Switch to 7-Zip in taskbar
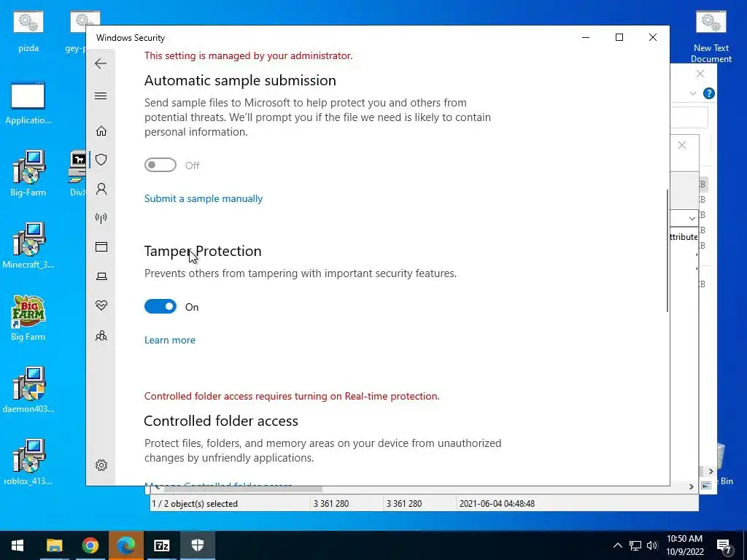 pyautogui.click(x=161, y=545)
